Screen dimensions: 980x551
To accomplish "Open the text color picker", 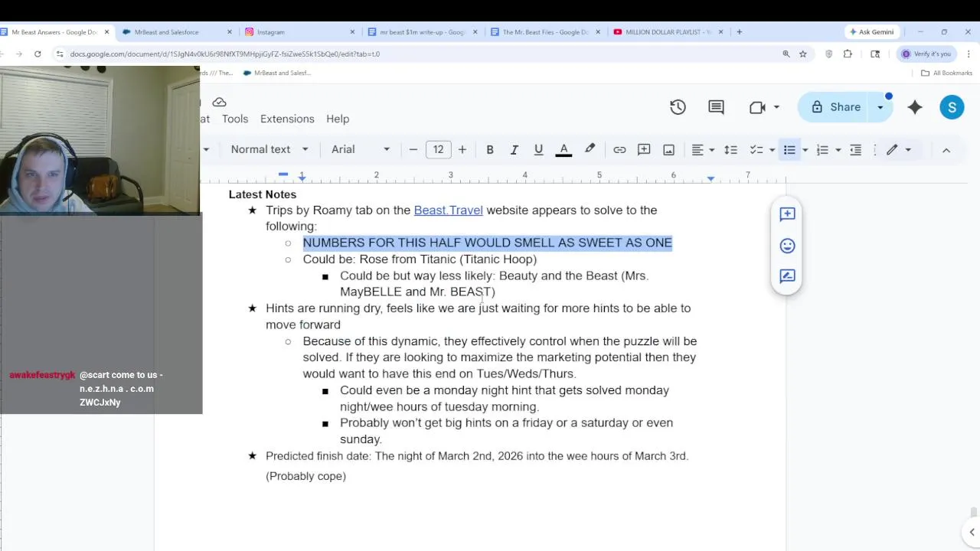I will (x=563, y=149).
